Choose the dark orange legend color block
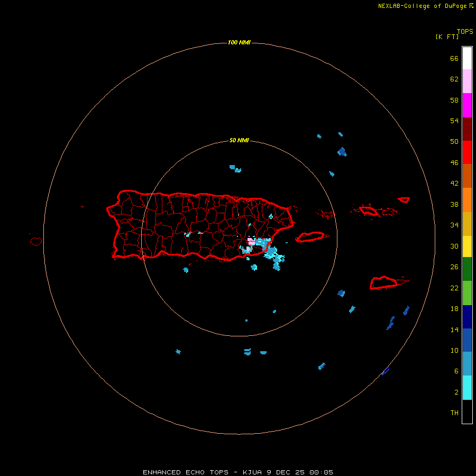476x476 pixels. [467, 176]
